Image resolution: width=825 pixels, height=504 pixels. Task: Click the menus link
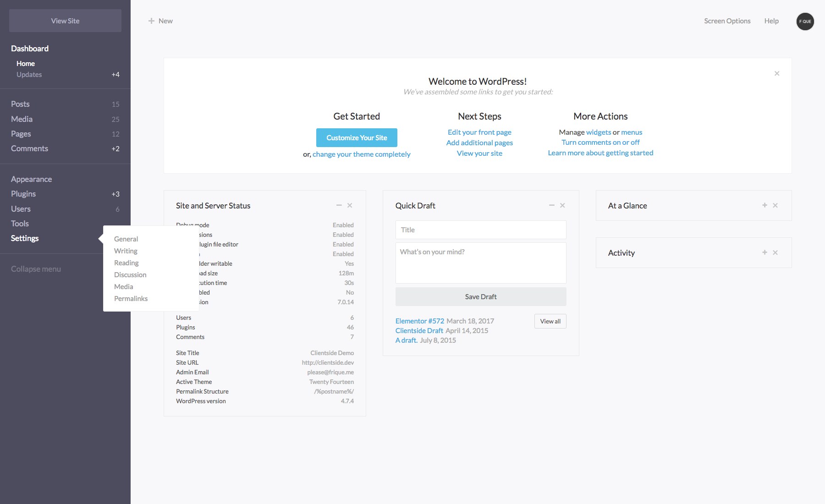pos(632,132)
